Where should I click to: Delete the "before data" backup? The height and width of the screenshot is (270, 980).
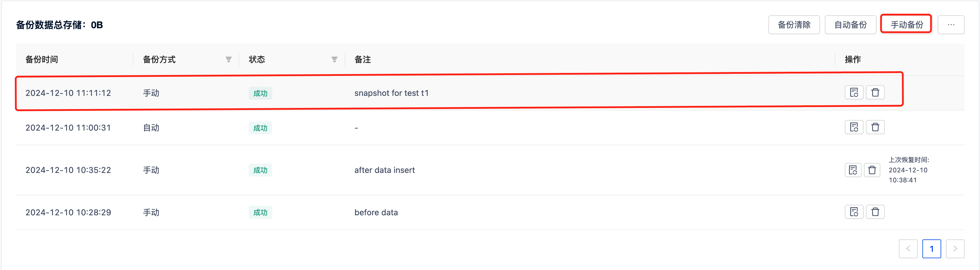point(875,212)
